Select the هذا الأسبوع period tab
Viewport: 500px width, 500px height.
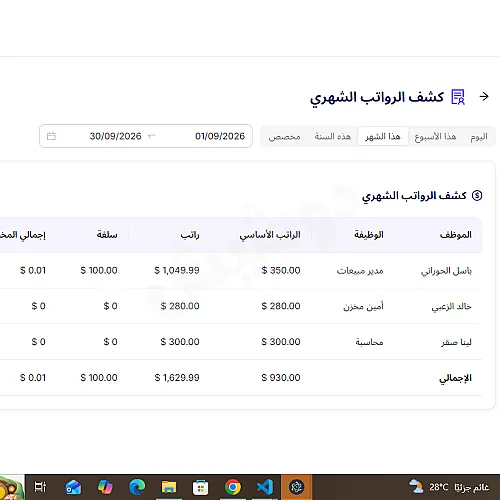(x=435, y=137)
